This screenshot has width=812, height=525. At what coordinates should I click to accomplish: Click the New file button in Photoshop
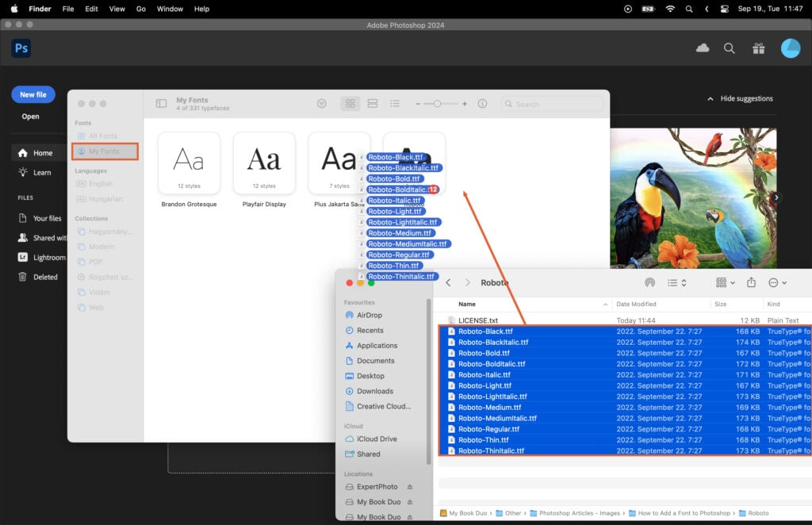33,94
